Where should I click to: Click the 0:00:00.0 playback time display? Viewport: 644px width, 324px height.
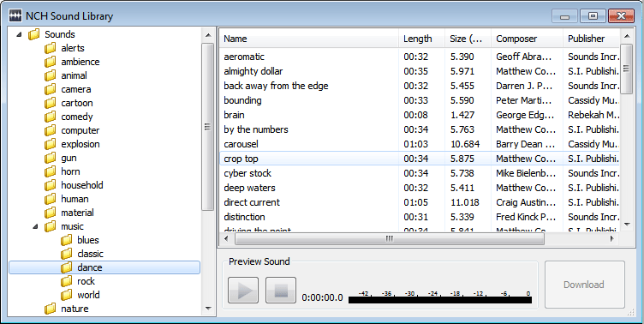point(322,297)
